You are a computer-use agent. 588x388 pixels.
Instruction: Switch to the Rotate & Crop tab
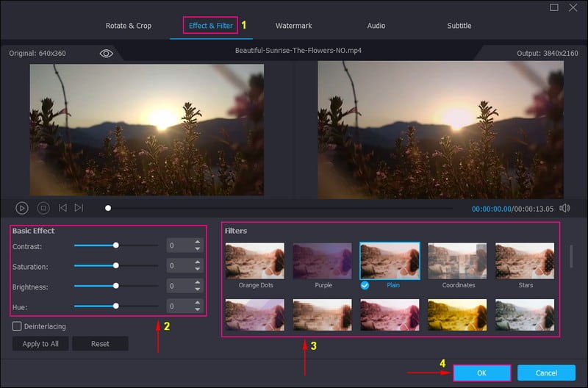click(129, 26)
